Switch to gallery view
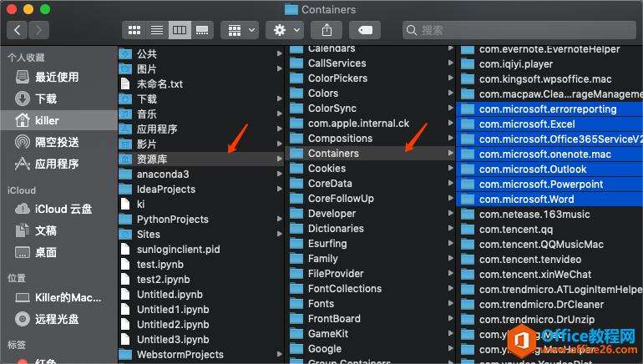Image resolution: width=643 pixels, height=364 pixels. (202, 30)
